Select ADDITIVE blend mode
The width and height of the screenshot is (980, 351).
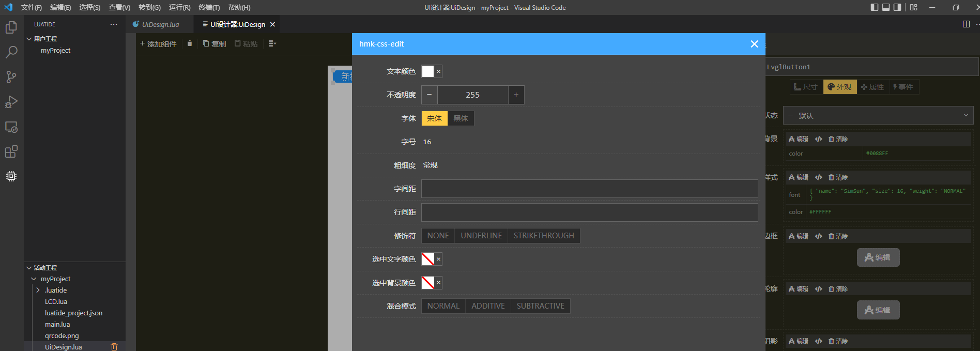tap(488, 306)
